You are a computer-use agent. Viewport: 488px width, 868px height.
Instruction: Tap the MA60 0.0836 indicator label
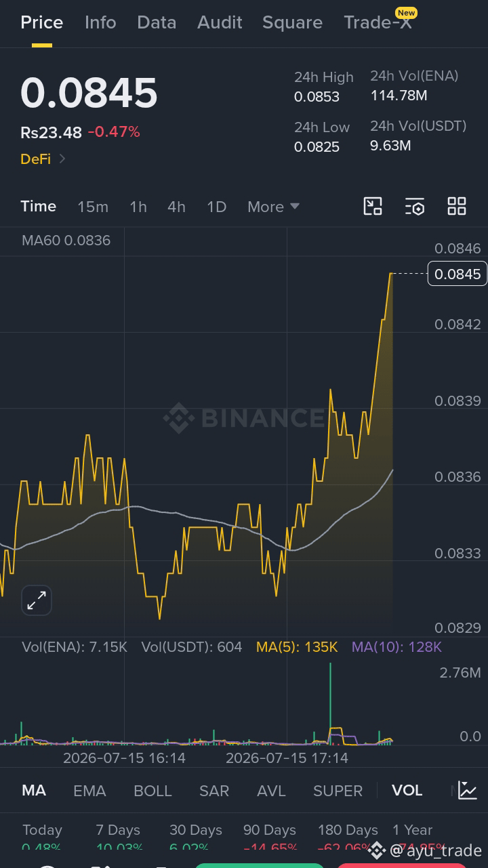pos(66,241)
